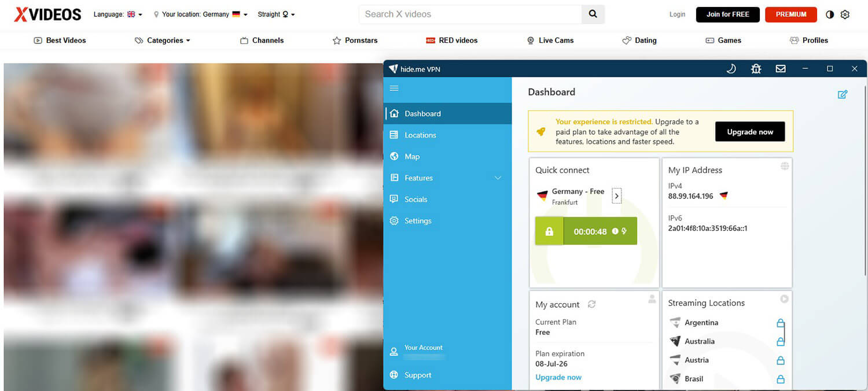868x391 pixels.
Task: Select Austria in Streaming Locations
Action: pyautogui.click(x=697, y=360)
